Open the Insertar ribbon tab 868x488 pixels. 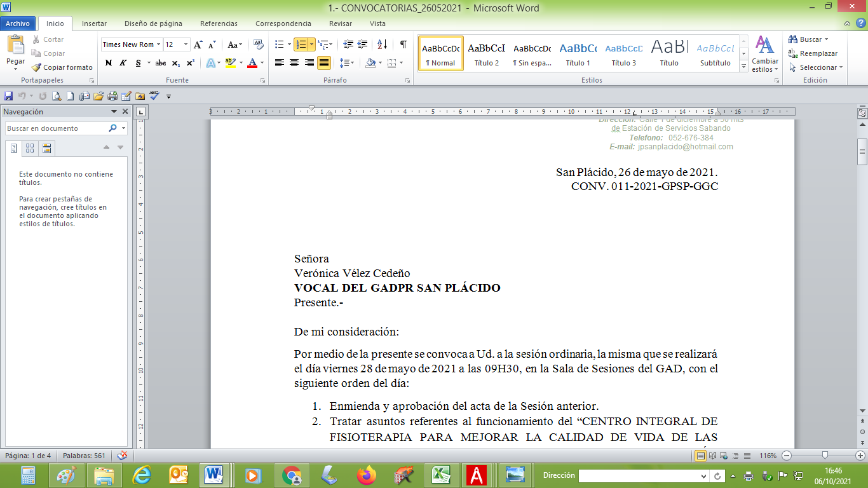point(94,24)
